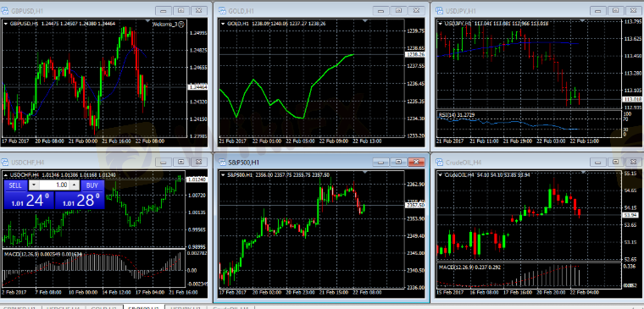Screen dimensions: 644x309
Task: Collapse the USDCHF one-click trading panel
Action: tap(6, 175)
